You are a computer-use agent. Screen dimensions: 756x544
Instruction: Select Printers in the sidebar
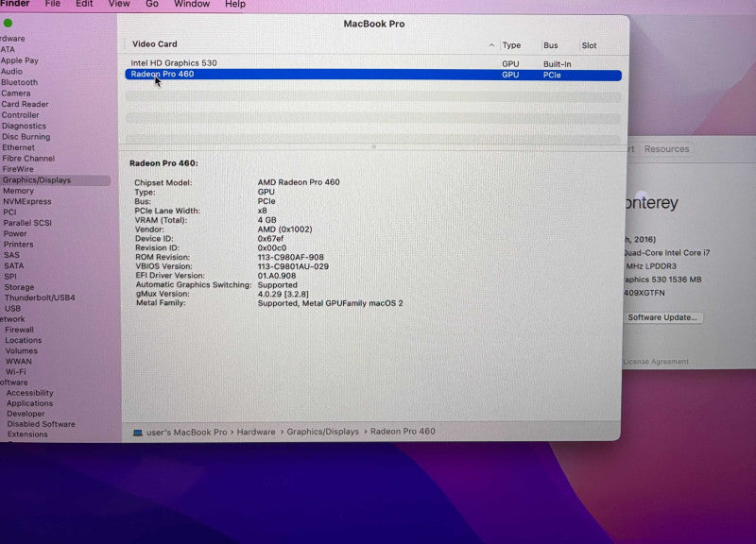point(18,245)
